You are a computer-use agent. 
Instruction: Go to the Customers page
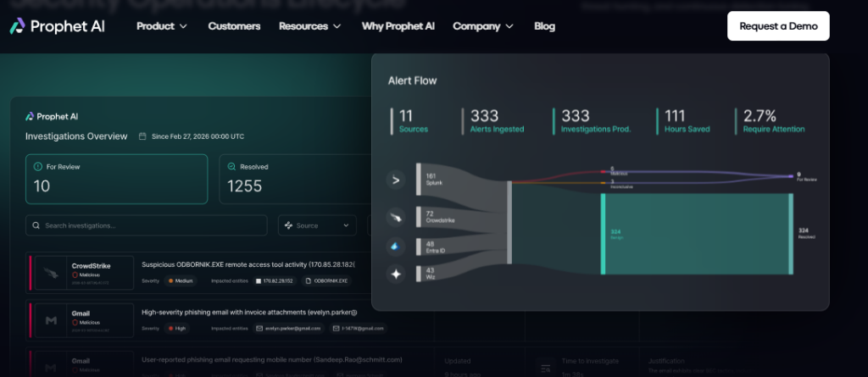pos(234,26)
